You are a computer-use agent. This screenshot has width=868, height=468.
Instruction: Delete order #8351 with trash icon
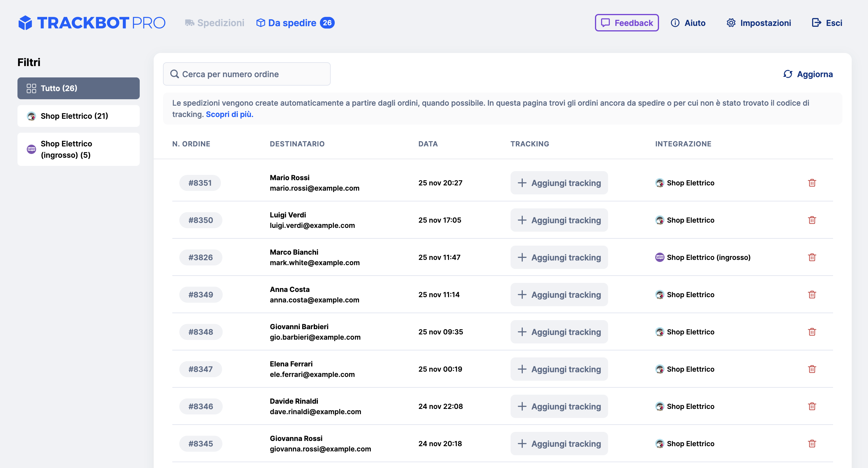click(x=812, y=183)
